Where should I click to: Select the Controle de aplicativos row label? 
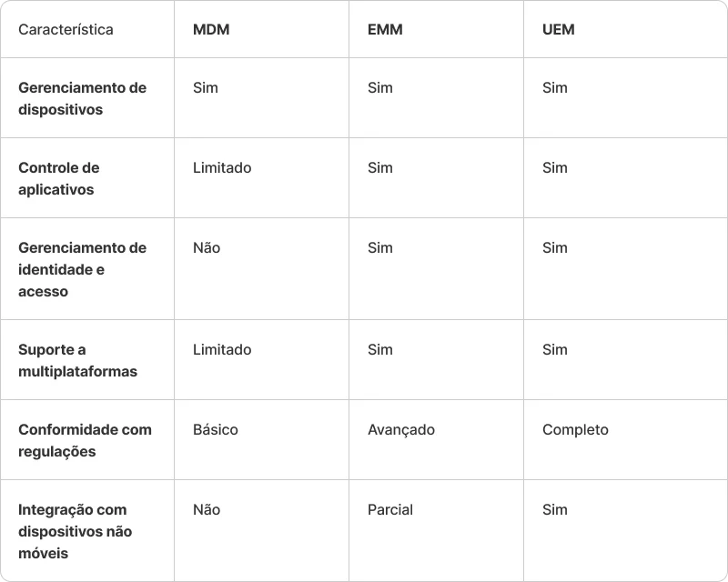pyautogui.click(x=59, y=178)
